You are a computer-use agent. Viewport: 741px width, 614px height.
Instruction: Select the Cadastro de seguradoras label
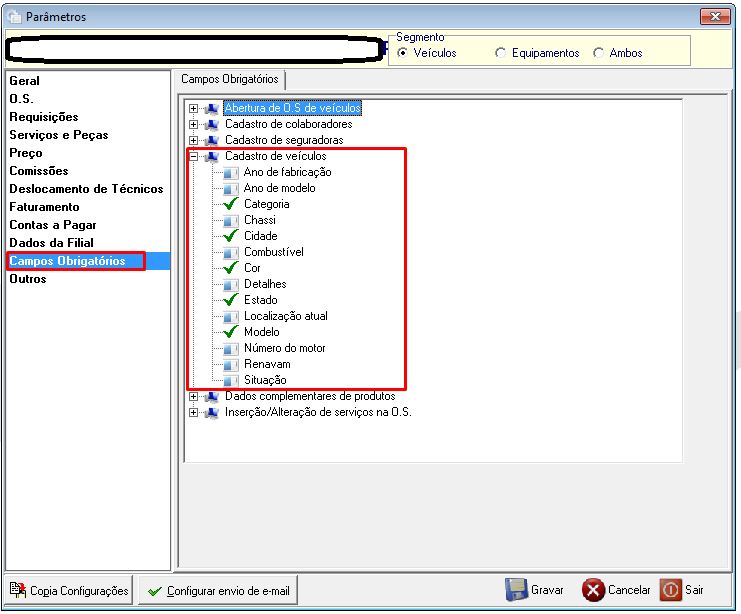pos(284,140)
